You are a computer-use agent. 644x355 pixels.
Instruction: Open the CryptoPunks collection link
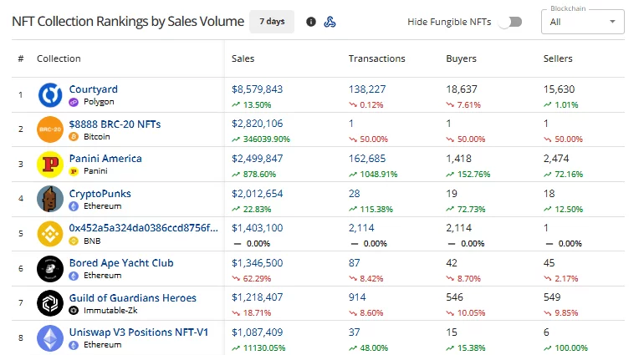[x=100, y=193]
